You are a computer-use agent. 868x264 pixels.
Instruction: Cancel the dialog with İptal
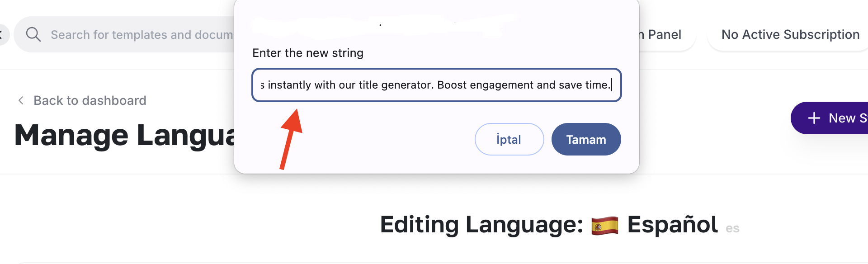click(509, 139)
